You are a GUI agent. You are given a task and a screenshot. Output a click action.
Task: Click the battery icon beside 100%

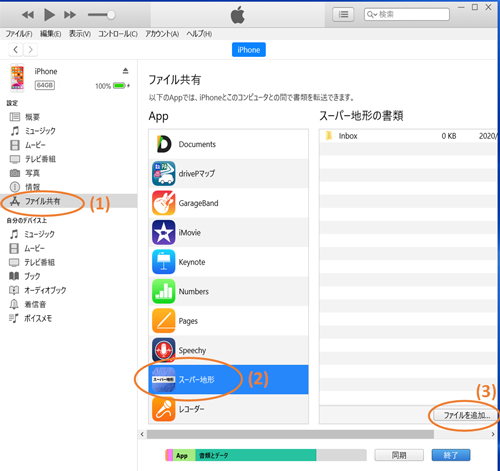pyautogui.click(x=119, y=86)
